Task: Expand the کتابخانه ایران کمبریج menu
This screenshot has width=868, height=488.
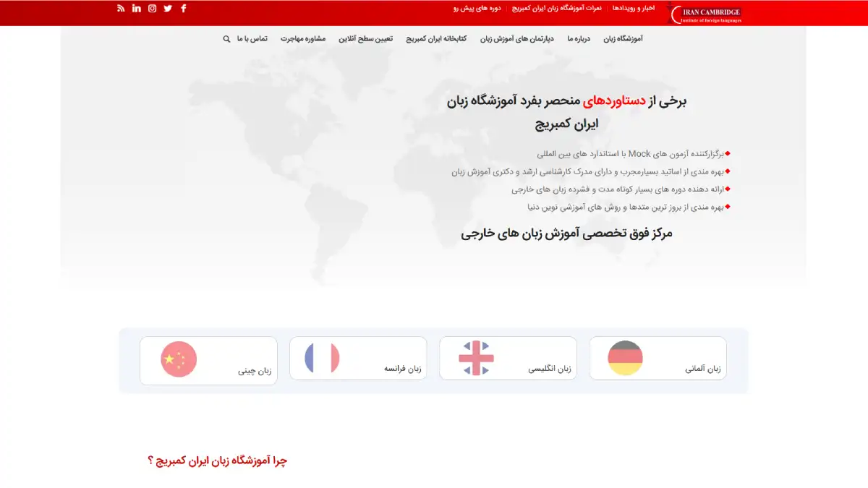Action: coord(435,39)
